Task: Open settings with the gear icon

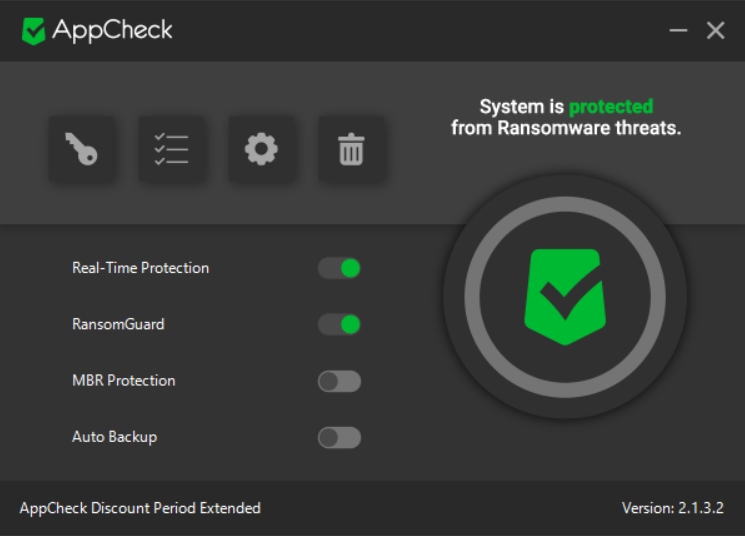Action: [x=261, y=150]
